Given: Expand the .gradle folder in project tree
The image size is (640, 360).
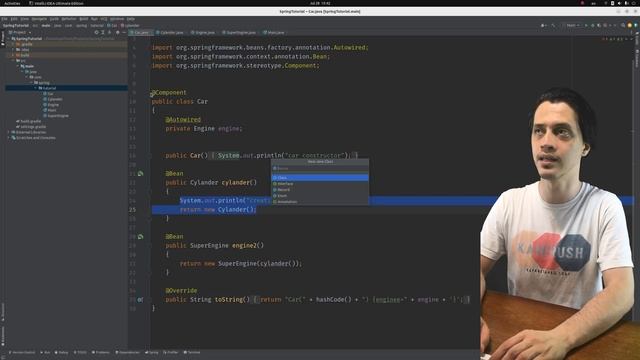Looking at the screenshot, I should point(13,44).
